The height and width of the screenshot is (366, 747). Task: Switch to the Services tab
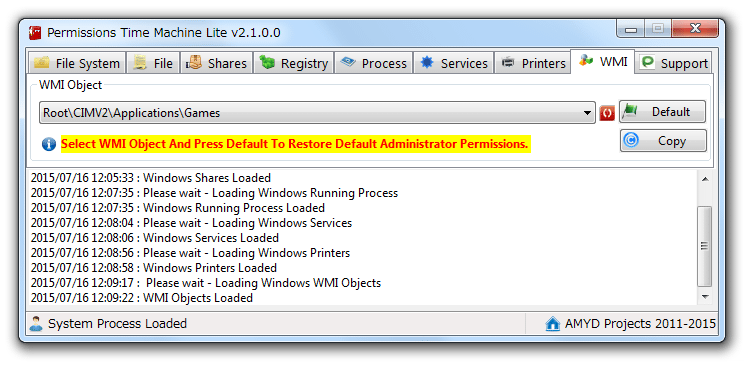point(453,63)
